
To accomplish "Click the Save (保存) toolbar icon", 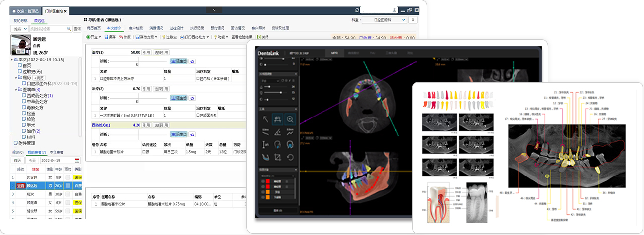I will click(x=110, y=37).
